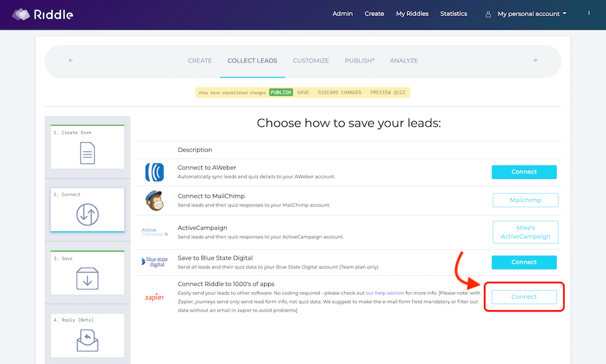Open the Admin menu item

[x=343, y=13]
